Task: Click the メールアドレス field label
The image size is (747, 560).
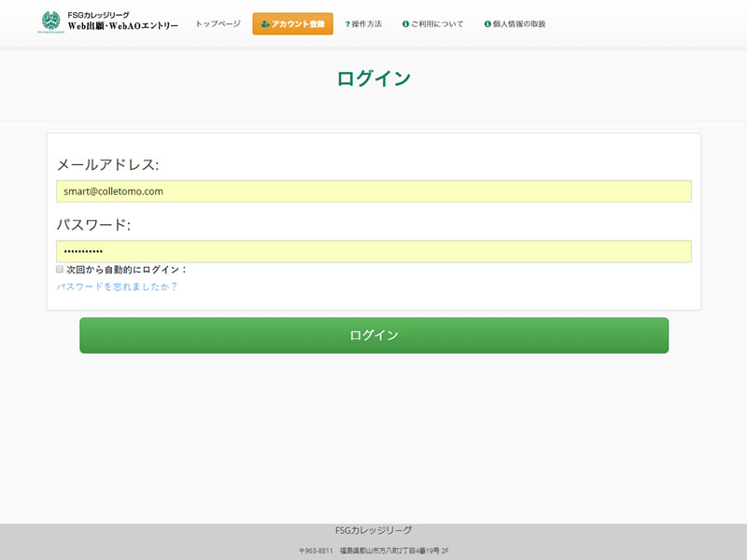Action: (107, 165)
